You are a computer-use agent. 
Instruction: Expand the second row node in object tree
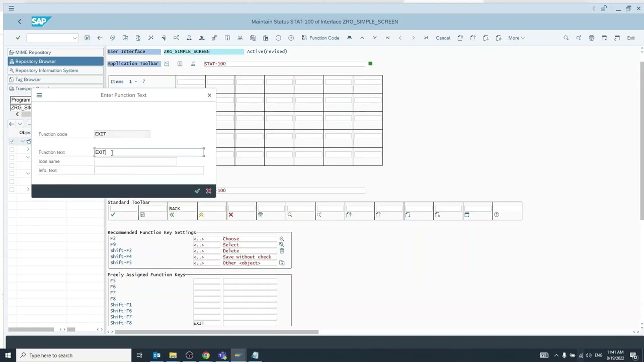point(28,149)
